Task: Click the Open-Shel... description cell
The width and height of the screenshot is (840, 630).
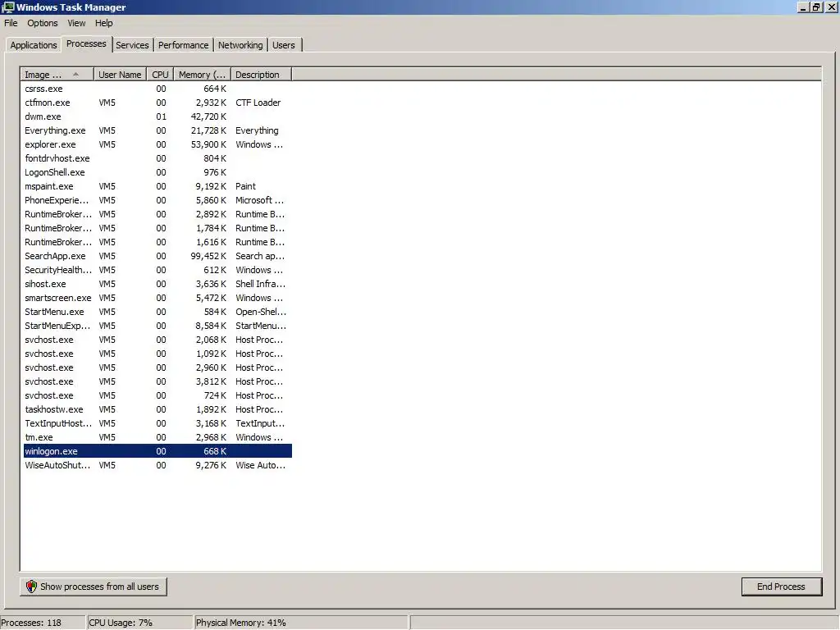Action: (261, 312)
